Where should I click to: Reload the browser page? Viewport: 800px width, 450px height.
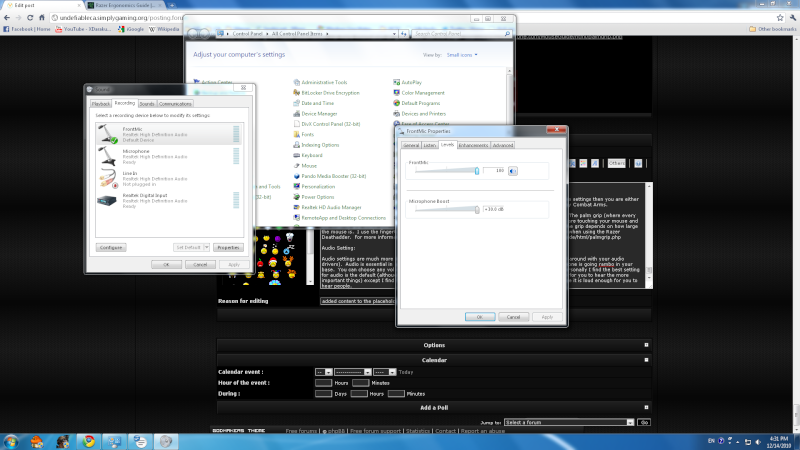tap(30, 18)
